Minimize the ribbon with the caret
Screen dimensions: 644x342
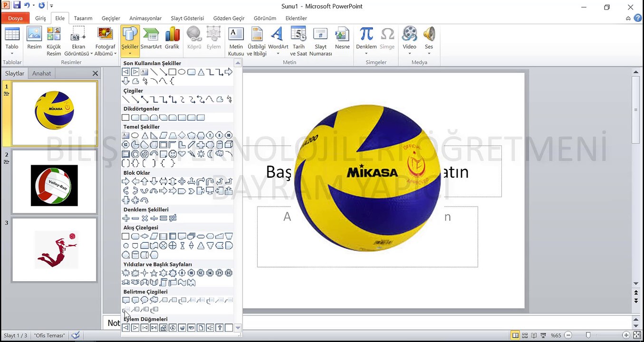click(x=628, y=19)
